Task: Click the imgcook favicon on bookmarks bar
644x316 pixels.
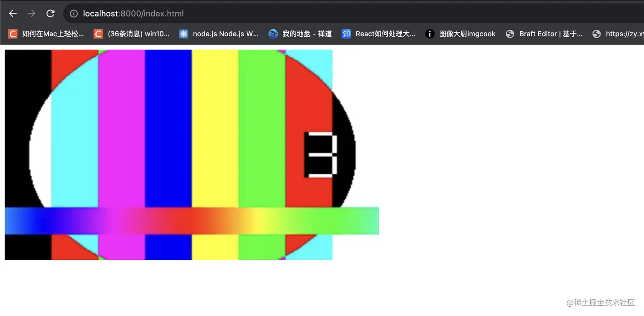Action: click(x=429, y=34)
